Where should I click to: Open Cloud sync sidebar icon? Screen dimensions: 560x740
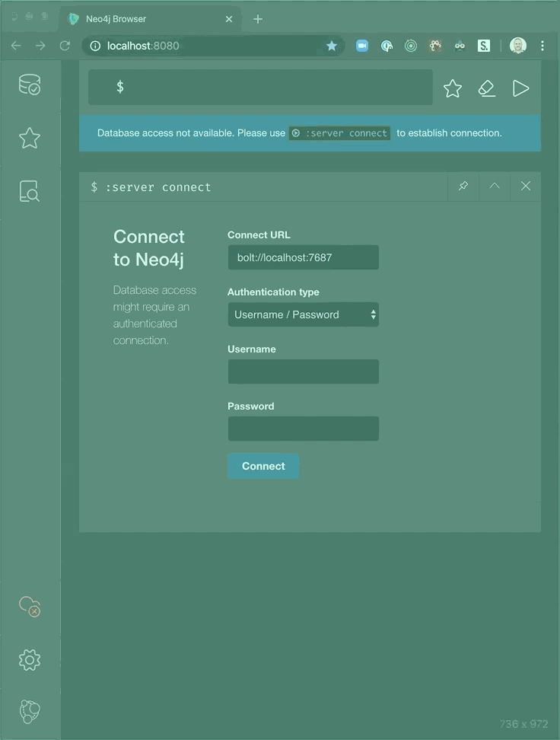[30, 607]
